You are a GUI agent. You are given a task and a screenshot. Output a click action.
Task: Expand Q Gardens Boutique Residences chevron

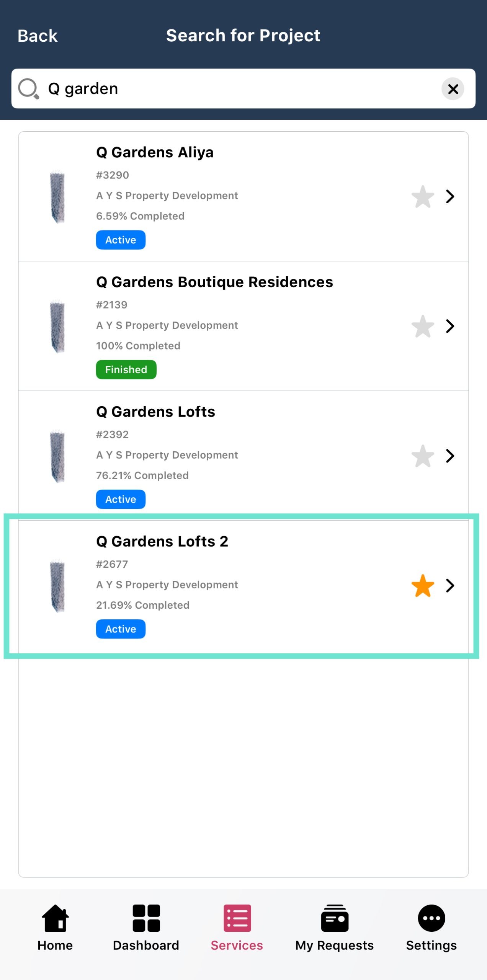point(450,327)
